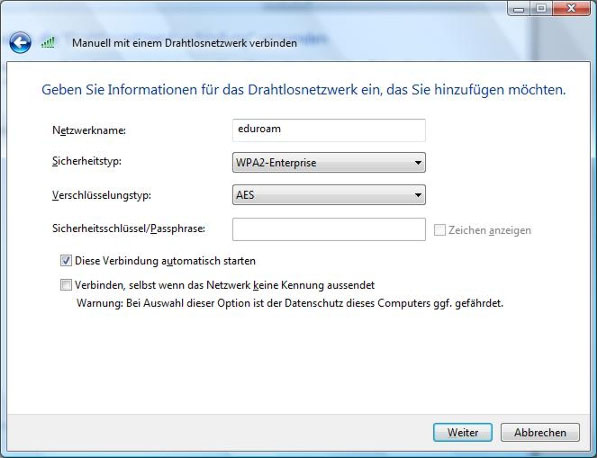The image size is (597, 458).
Task: Maximize the dialog window
Action: tap(541, 8)
